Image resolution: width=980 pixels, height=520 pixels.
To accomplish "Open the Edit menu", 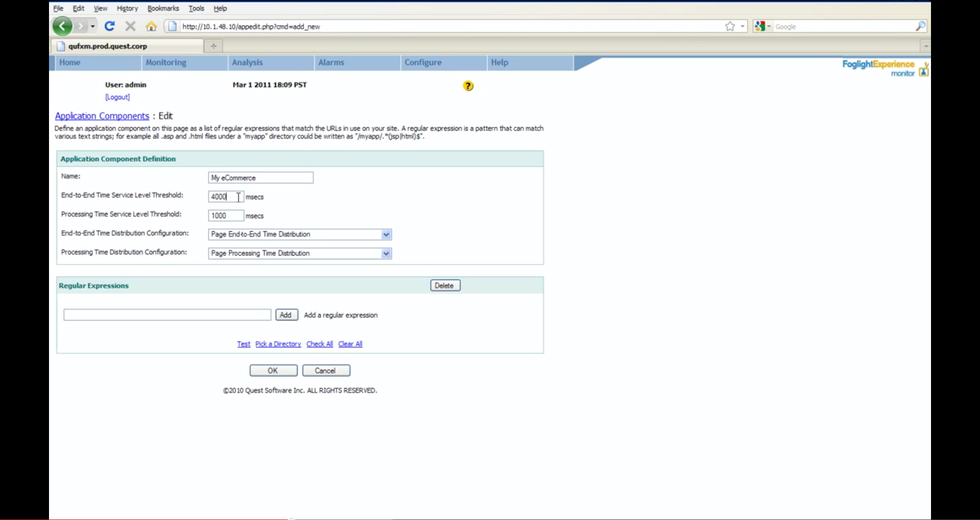I will click(78, 8).
